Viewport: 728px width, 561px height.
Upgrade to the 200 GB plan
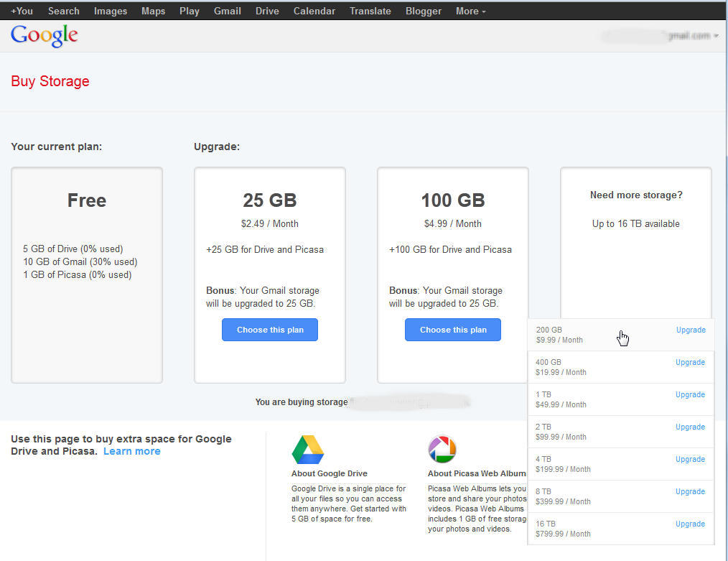690,330
